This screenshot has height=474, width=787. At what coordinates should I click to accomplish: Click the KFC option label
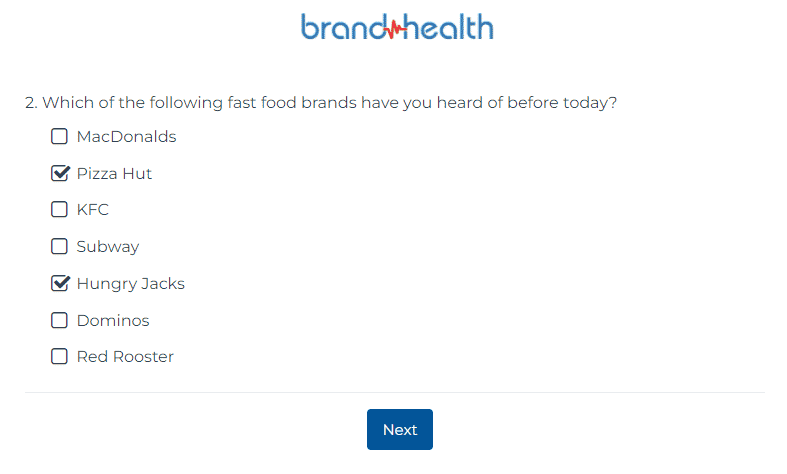click(92, 210)
